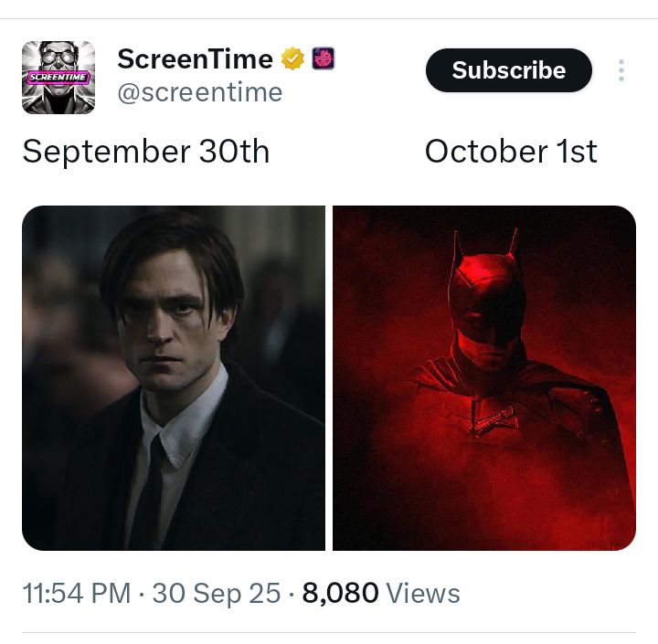Click the gold verified checkmark badge
The height and width of the screenshot is (644, 658).
[292, 59]
